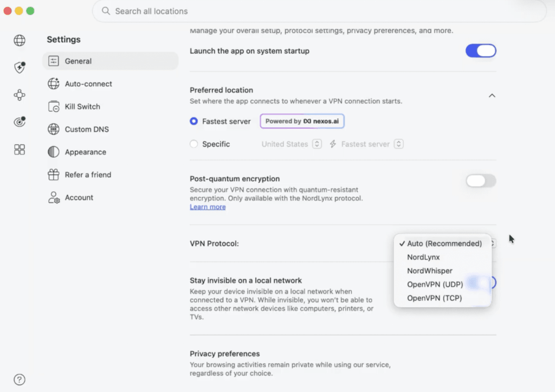Viewport: 555px width, 392px height.
Task: Open the globe VPN locations icon
Action: point(20,40)
